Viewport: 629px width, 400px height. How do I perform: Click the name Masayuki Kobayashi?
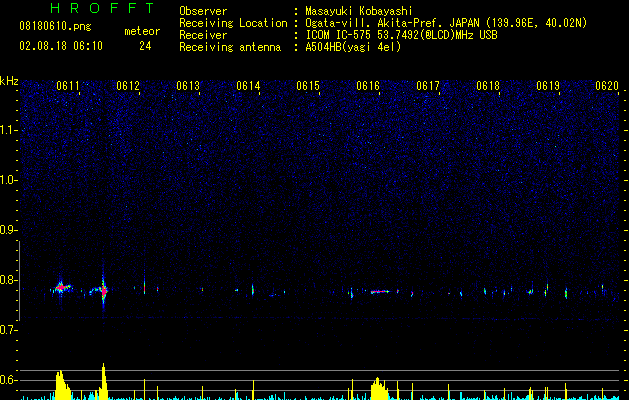pyautogui.click(x=359, y=11)
